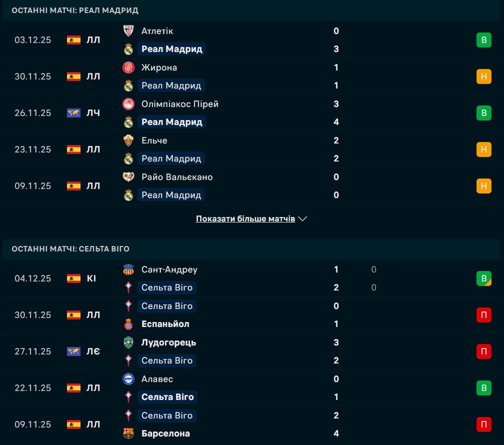Open team 'Олімпіакос Пірей' name link
Screen dimensions: 504x445
coord(180,104)
